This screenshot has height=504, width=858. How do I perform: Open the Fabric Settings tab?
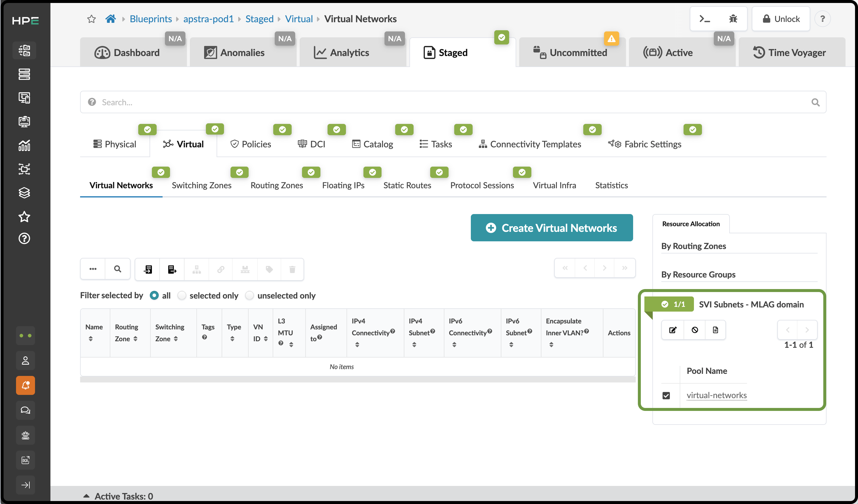tap(644, 144)
